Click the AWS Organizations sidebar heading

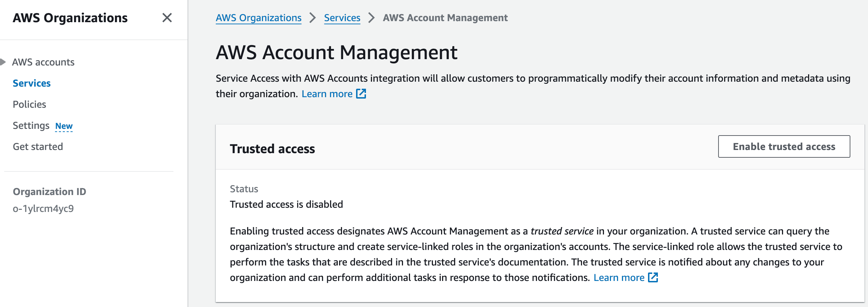(x=70, y=18)
